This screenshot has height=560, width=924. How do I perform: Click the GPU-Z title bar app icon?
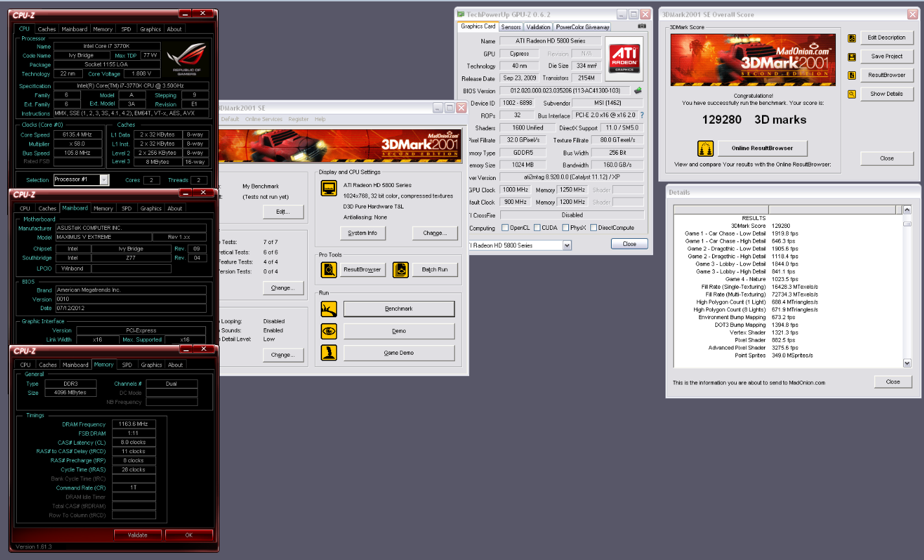[x=461, y=14]
